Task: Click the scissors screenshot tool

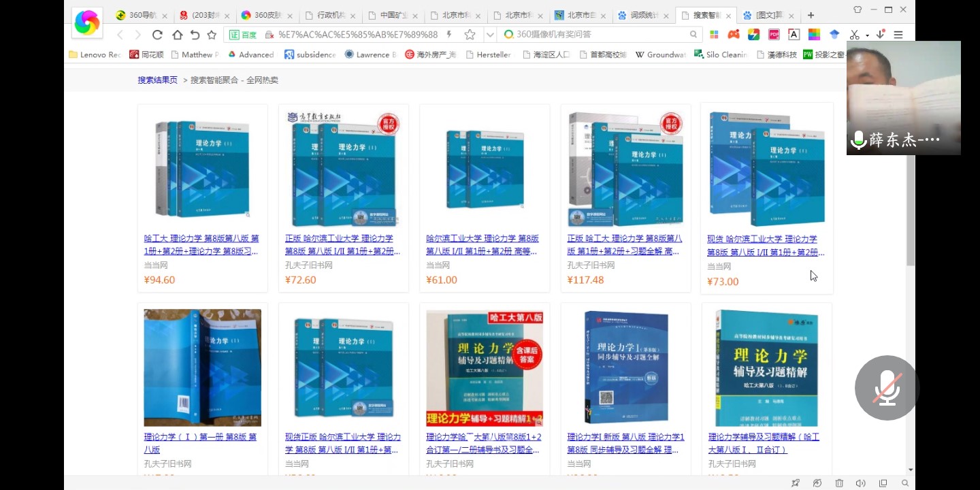Action: 855,35
